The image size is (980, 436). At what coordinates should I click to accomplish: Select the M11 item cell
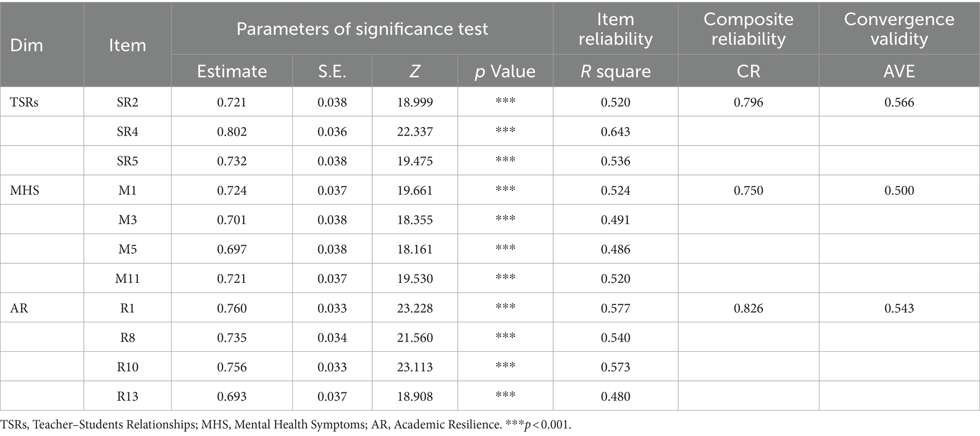pos(127,279)
